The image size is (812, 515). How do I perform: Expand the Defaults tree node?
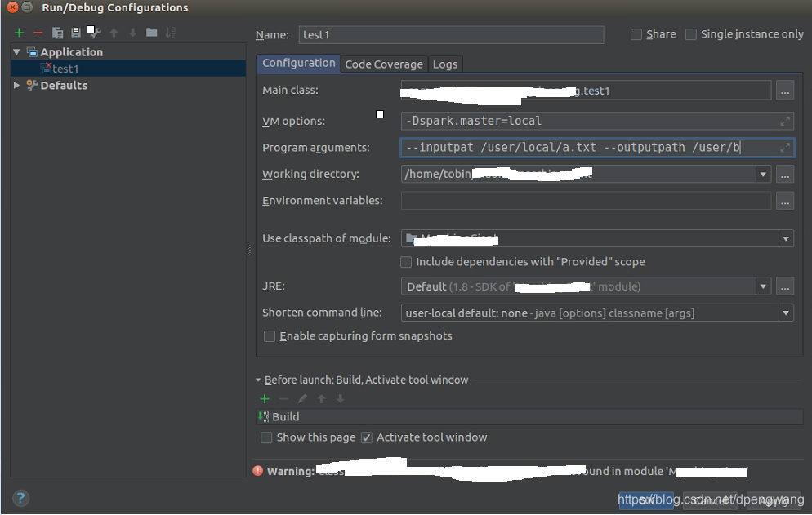click(16, 85)
